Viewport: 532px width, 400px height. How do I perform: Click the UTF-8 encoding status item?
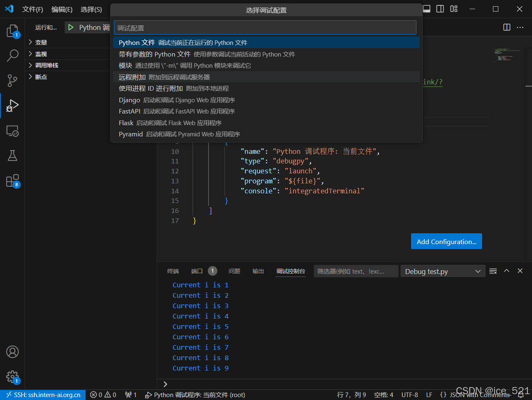tap(410, 395)
